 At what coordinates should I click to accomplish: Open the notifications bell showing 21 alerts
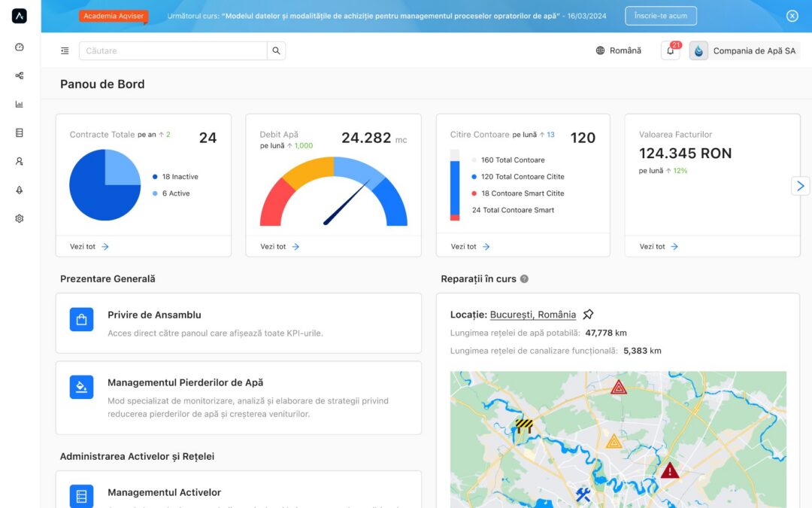pos(669,50)
